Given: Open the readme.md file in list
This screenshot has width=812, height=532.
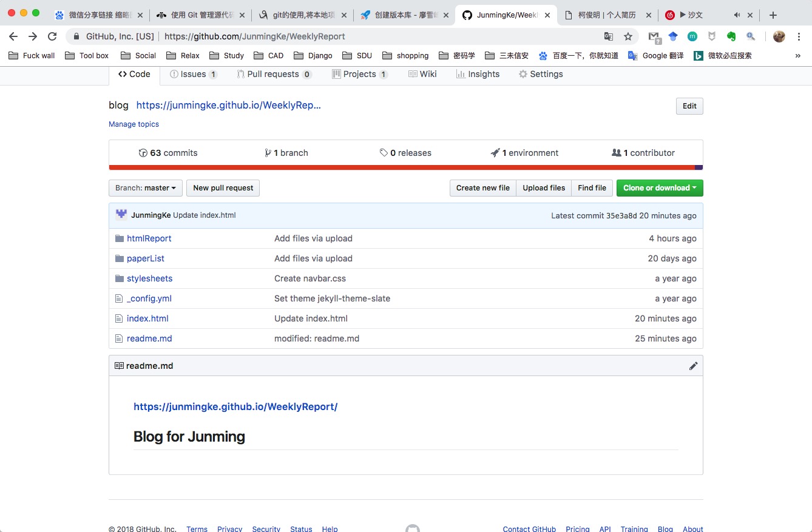Looking at the screenshot, I should click(x=149, y=338).
